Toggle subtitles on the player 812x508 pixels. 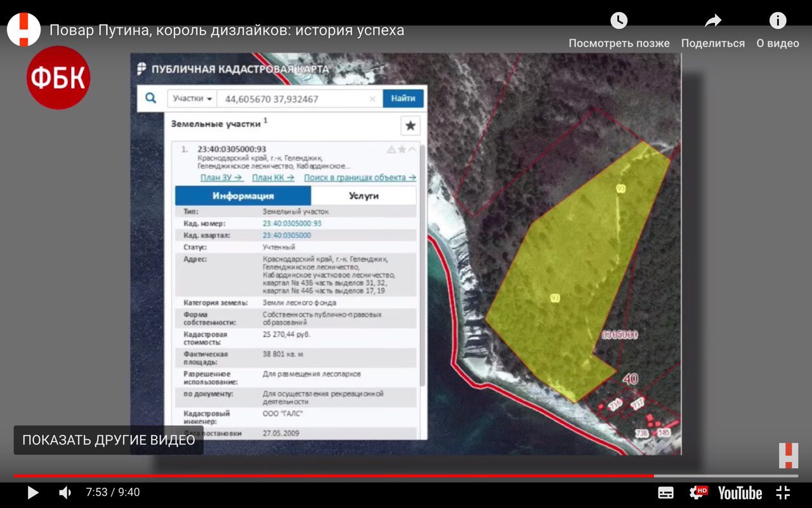pyautogui.click(x=665, y=493)
